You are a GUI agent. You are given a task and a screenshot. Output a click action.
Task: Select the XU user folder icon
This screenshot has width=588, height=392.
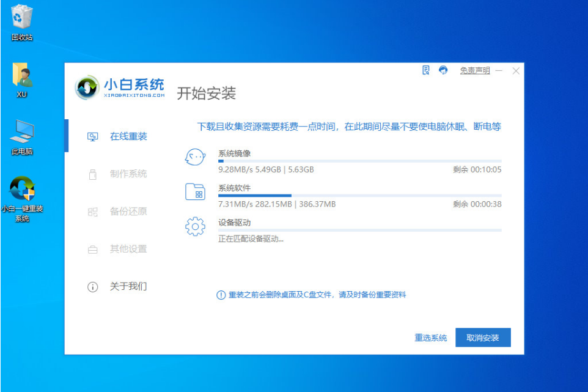coord(22,78)
